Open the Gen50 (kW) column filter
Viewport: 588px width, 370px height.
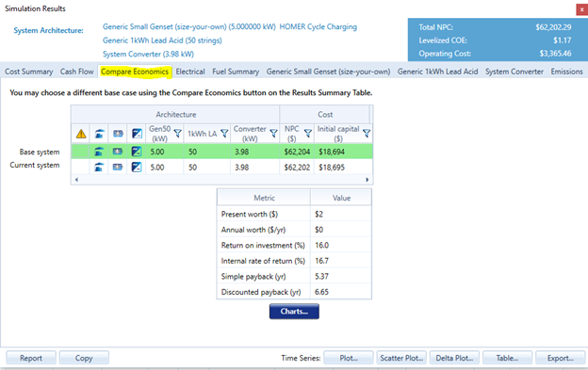pos(178,134)
